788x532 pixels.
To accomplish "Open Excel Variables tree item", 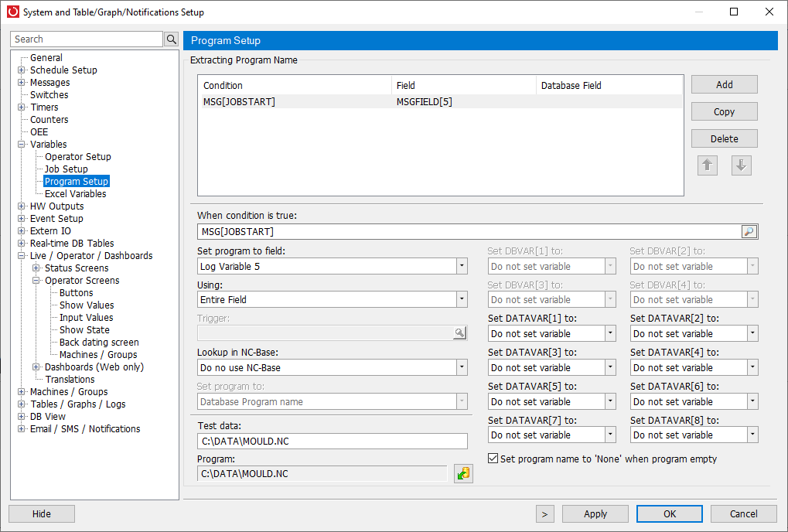I will click(75, 194).
